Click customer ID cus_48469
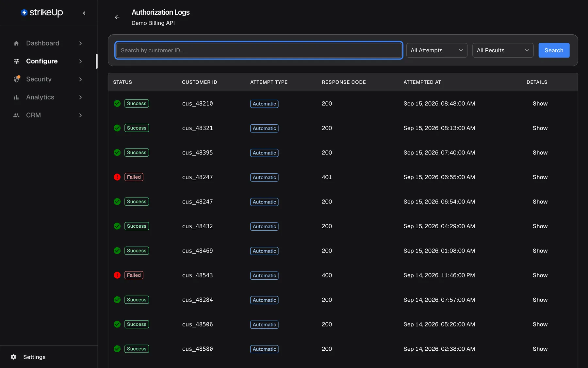588x368 pixels. point(197,251)
